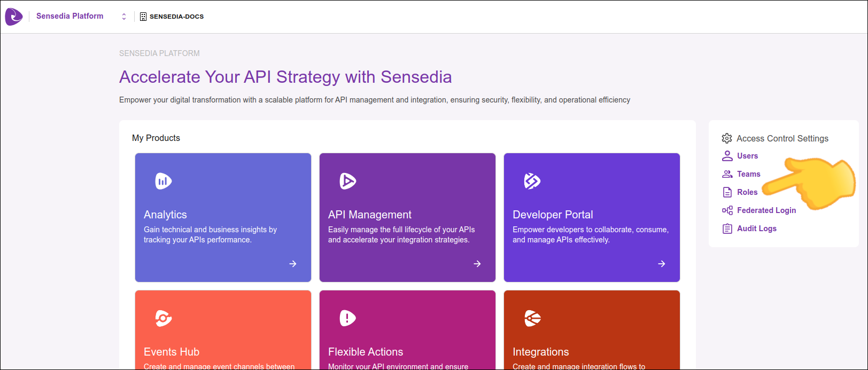Click the Events Hub icon
Viewport: 868px width, 370px height.
coord(164,318)
